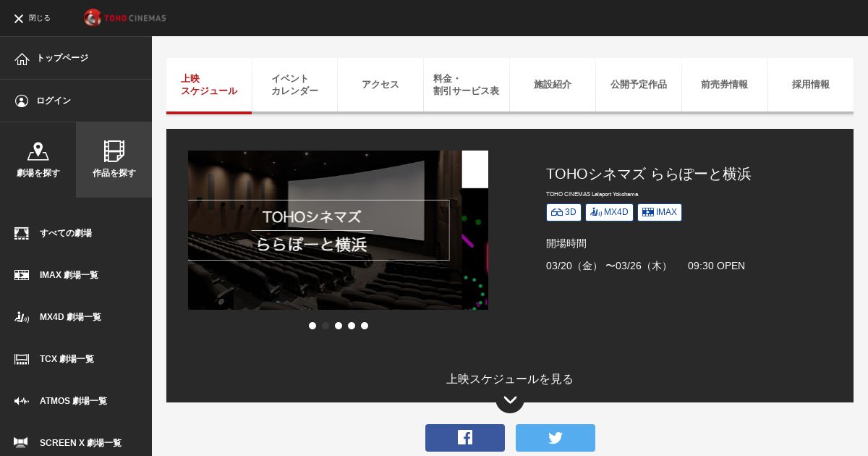This screenshot has width=868, height=456.
Task: Click the home icon beside トップページ
Action: (22, 59)
